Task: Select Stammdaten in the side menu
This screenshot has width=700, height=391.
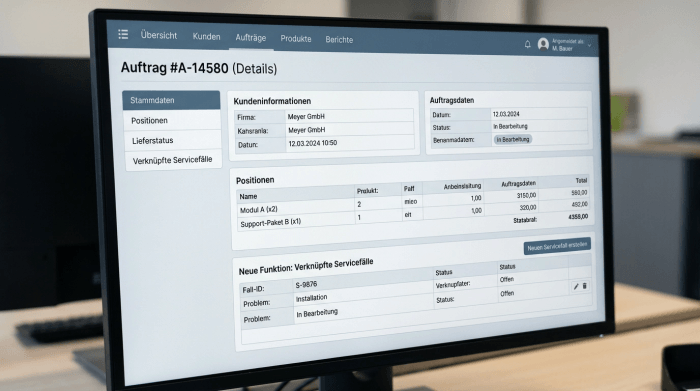Action: pyautogui.click(x=171, y=100)
